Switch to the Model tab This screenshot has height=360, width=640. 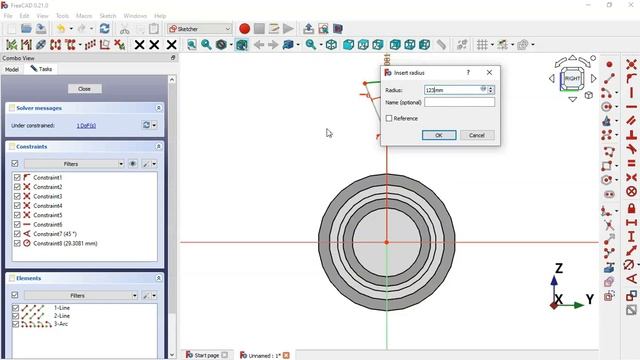12,69
